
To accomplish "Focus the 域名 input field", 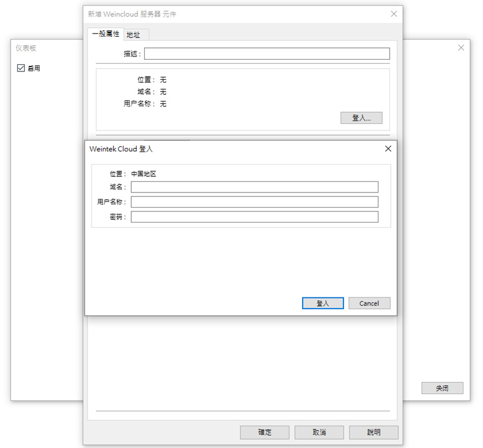I will [x=255, y=187].
